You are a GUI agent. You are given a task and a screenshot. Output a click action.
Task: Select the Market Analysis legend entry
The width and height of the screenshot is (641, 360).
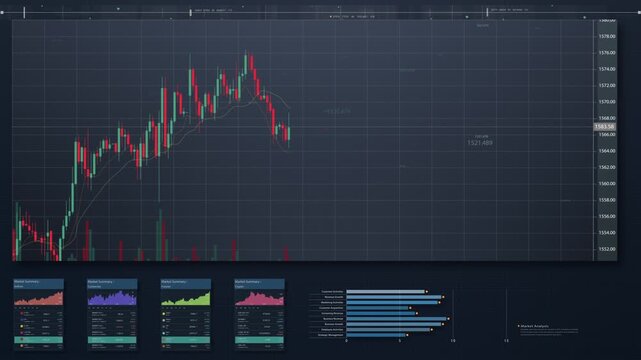533,326
